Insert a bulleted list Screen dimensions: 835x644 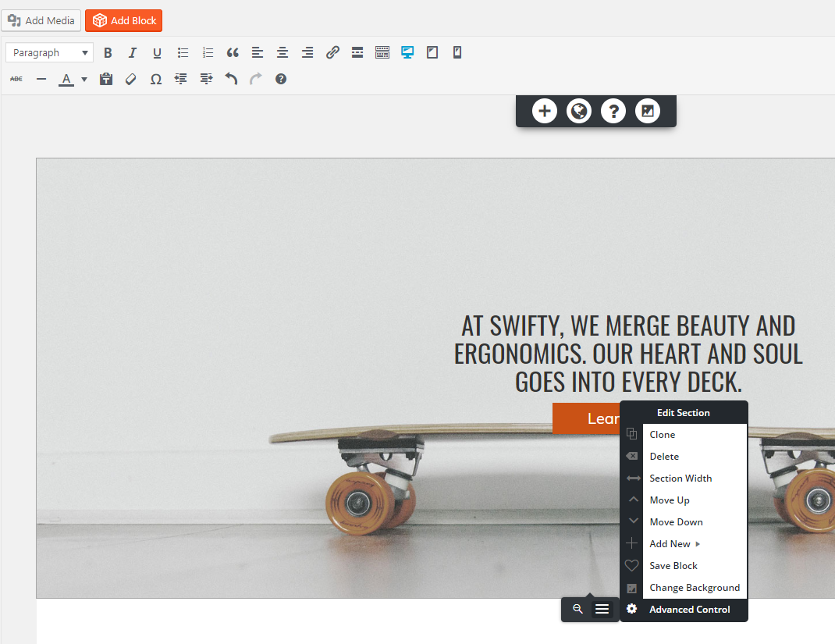pyautogui.click(x=183, y=53)
